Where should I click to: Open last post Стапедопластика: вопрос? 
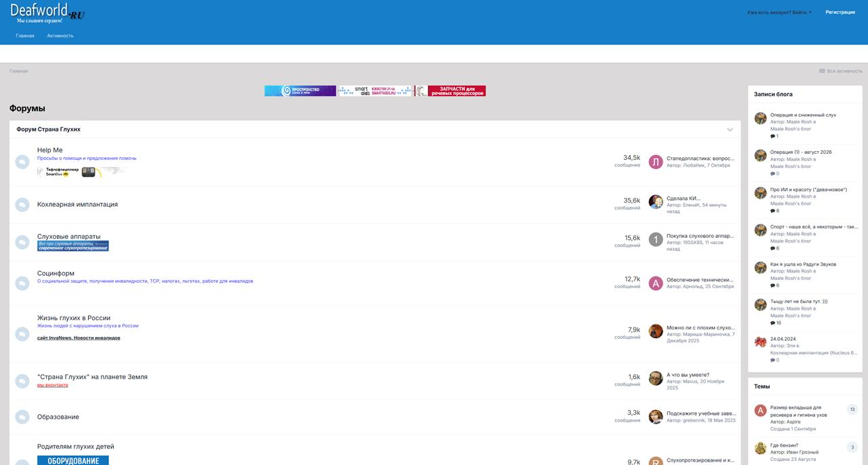tap(701, 159)
